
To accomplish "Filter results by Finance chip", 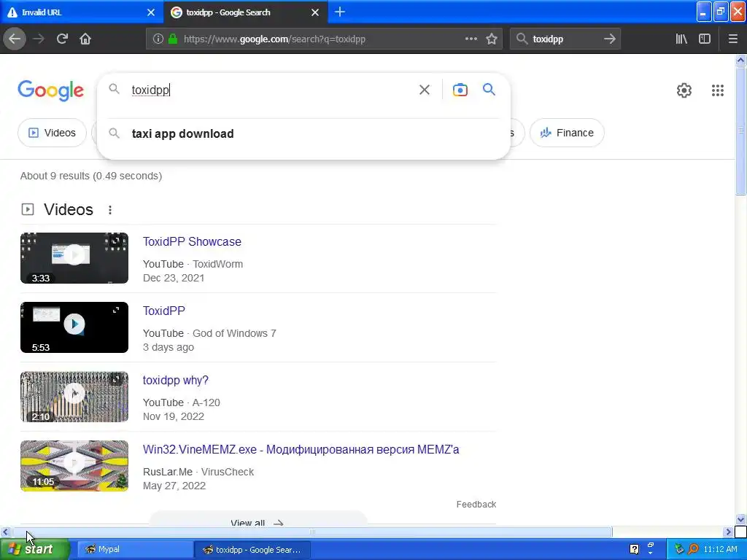I will coord(567,133).
